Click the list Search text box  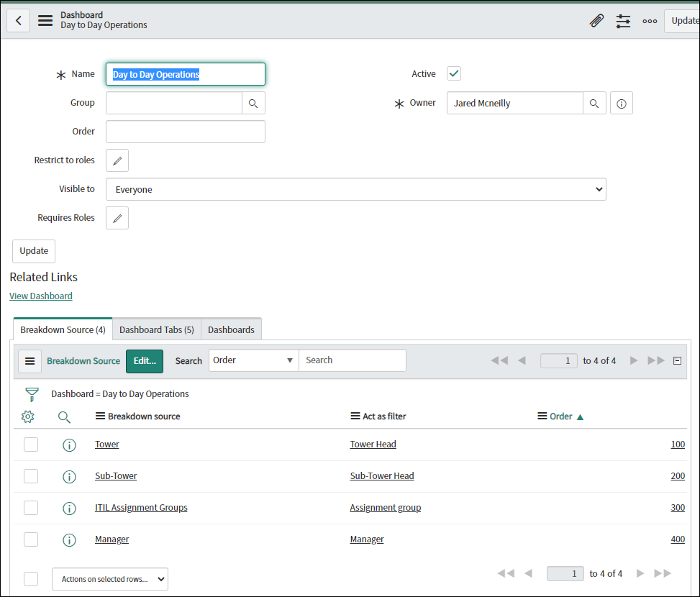click(x=353, y=360)
